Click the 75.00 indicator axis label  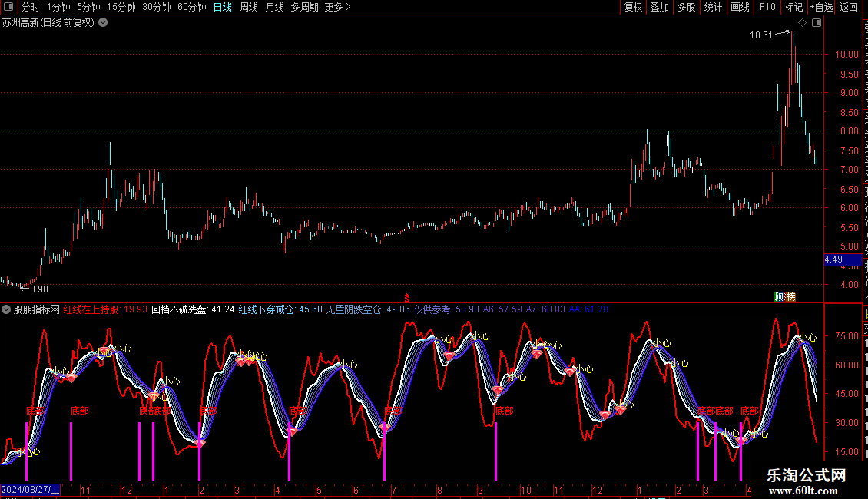coord(847,335)
